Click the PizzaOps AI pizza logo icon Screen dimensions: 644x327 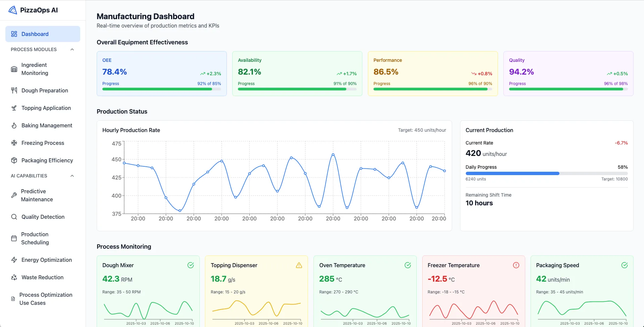tap(13, 10)
